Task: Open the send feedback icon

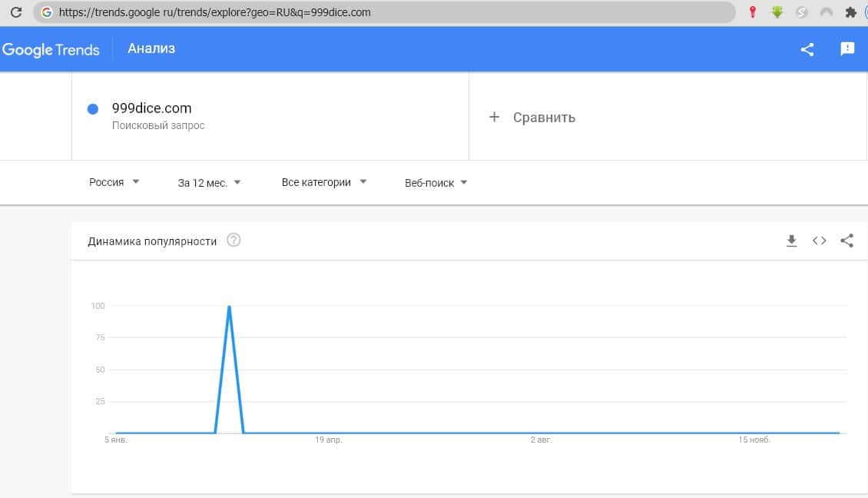Action: tap(847, 49)
